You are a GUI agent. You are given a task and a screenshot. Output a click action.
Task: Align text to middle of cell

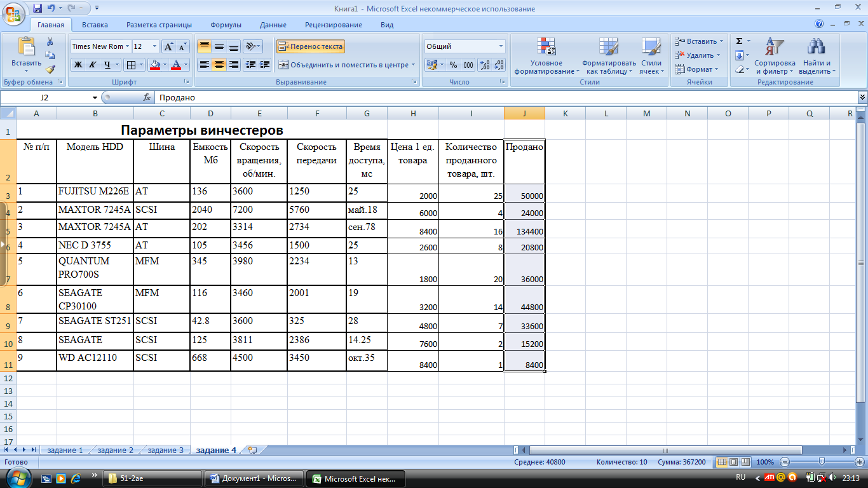pyautogui.click(x=219, y=46)
